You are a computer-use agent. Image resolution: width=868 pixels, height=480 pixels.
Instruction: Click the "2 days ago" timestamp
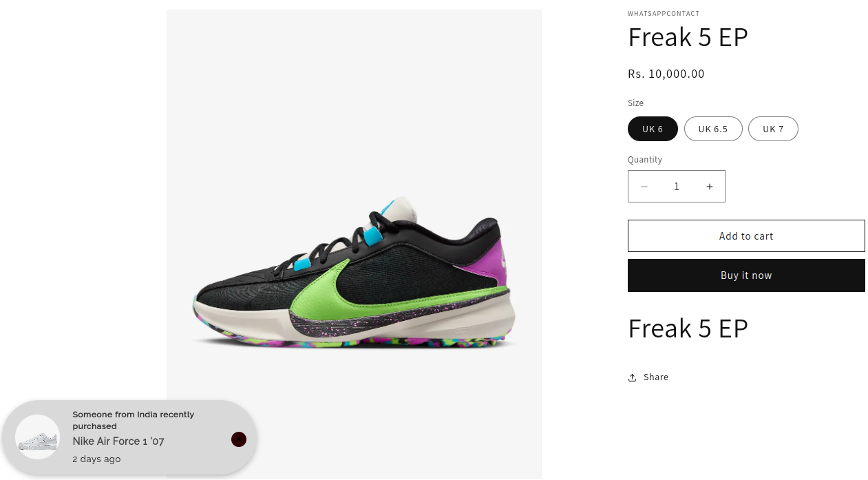(x=96, y=459)
